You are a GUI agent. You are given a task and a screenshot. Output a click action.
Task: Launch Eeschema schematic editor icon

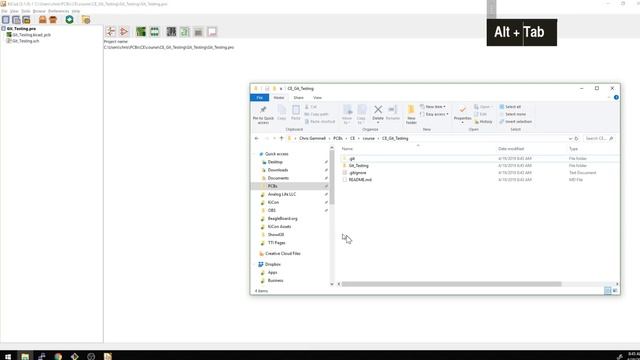point(111,31)
